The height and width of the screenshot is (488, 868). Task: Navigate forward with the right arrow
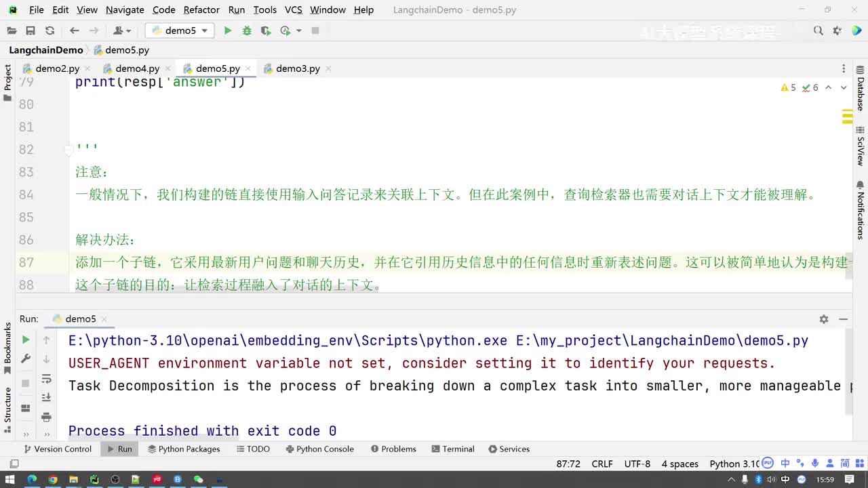pos(94,30)
